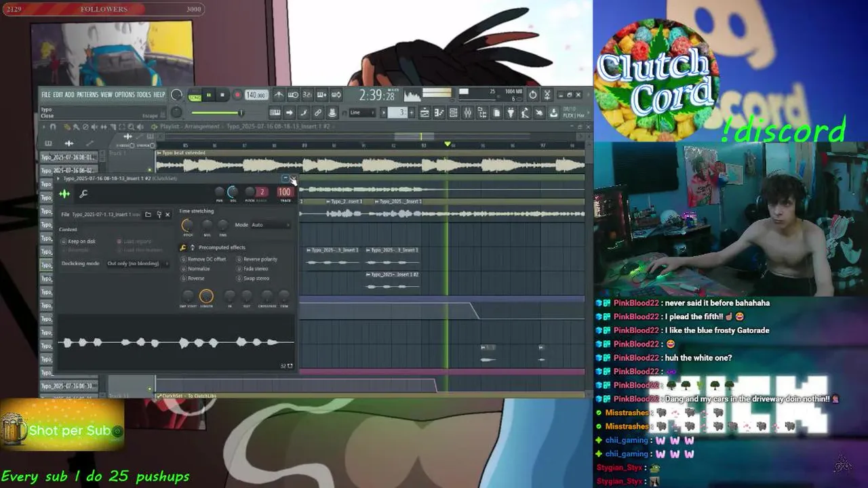
Task: Toggle wait for input to start
Action: 293,95
